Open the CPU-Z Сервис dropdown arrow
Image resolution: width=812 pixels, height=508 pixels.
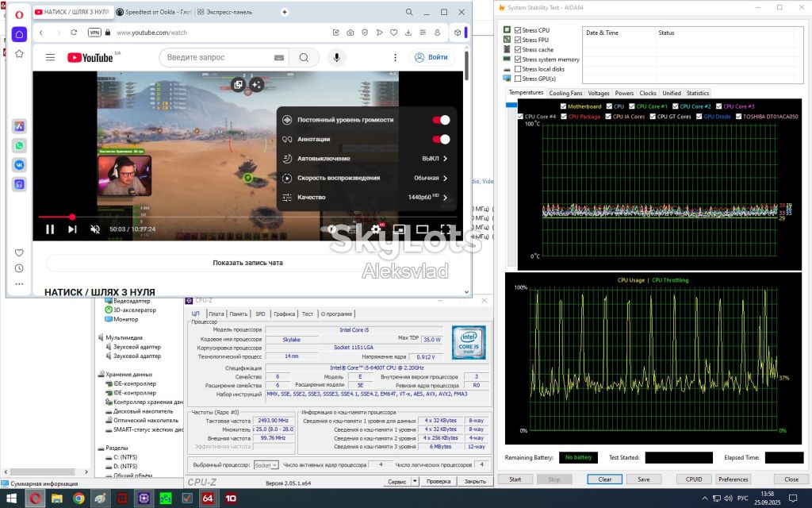point(415,482)
